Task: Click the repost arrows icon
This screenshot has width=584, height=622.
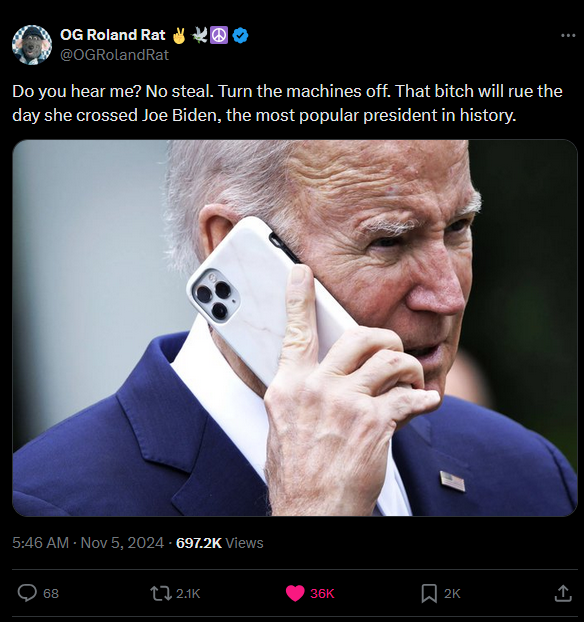Action: pos(161,593)
